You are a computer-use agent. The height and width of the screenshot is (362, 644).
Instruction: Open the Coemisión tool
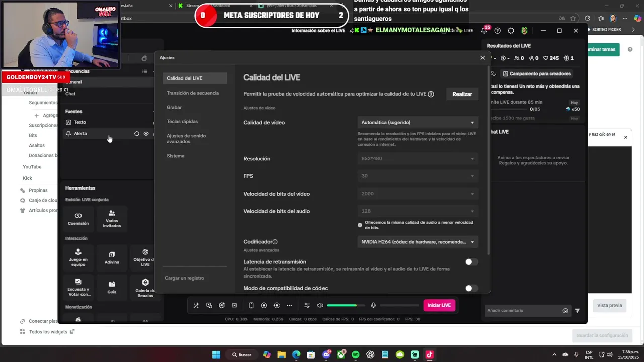(78, 218)
